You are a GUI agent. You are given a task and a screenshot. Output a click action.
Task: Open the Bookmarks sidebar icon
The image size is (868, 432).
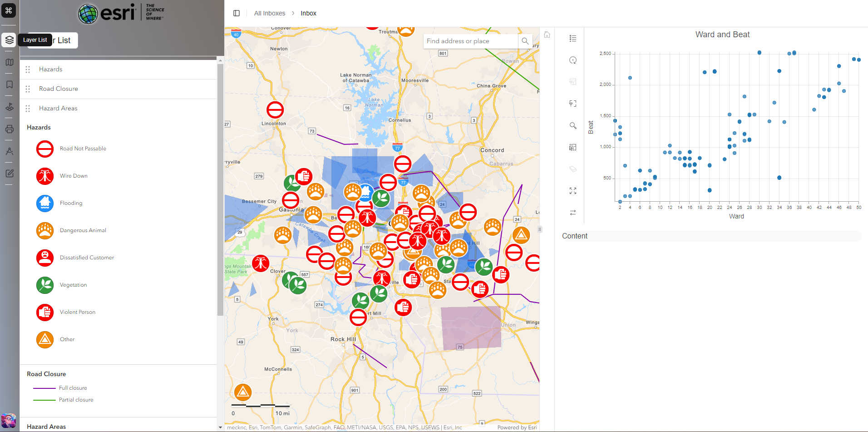click(9, 84)
